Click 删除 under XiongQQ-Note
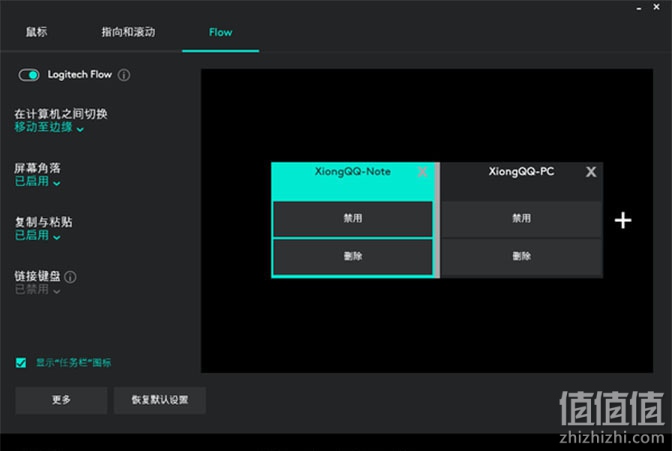This screenshot has height=451, width=672. 353,256
